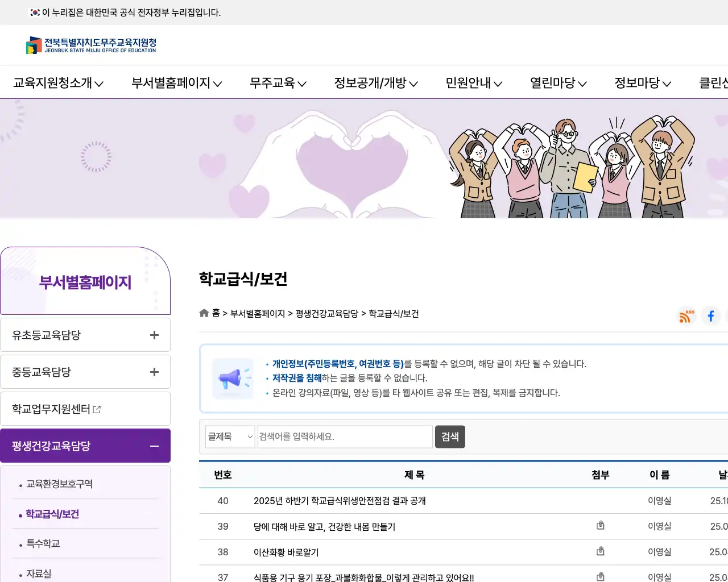This screenshot has height=582, width=728.
Task: Share page via the Facebook icon
Action: tap(710, 316)
